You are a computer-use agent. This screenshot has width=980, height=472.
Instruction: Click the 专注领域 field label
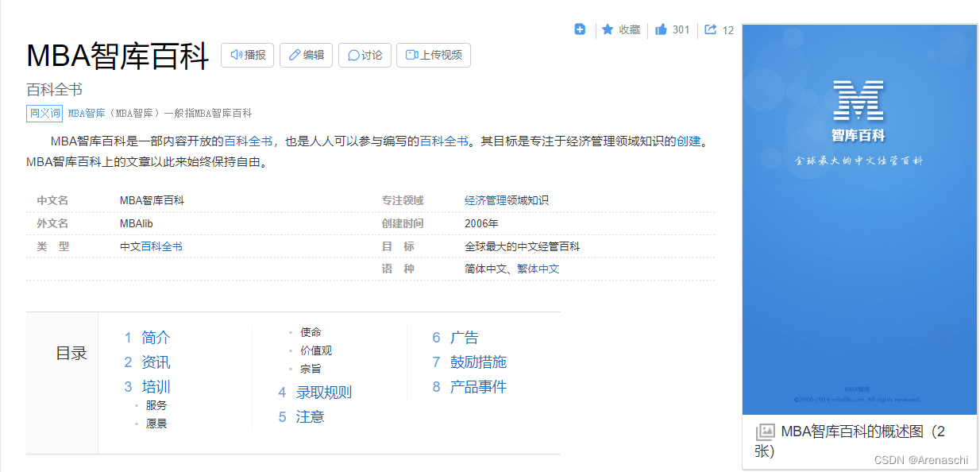[403, 201]
